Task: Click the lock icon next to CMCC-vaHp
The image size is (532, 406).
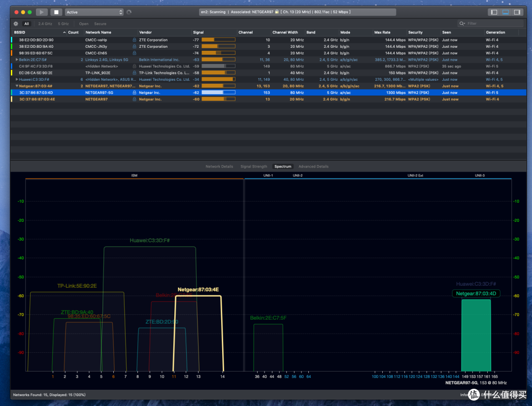Action: click(x=134, y=40)
